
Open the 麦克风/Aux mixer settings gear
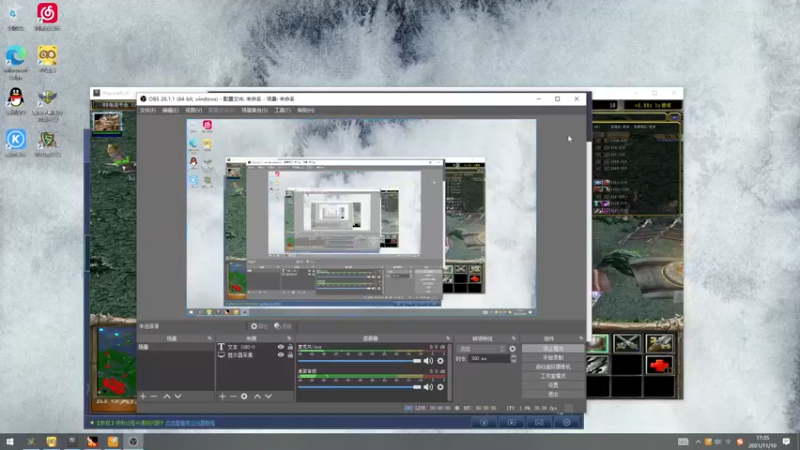(440, 361)
